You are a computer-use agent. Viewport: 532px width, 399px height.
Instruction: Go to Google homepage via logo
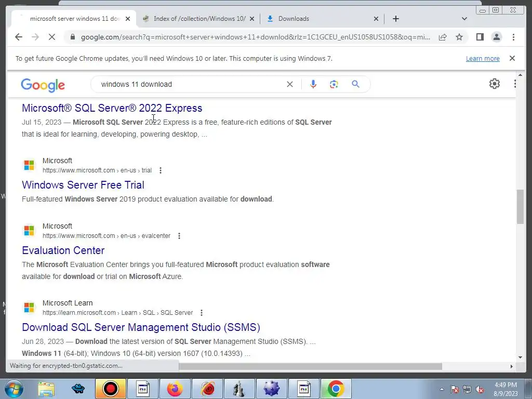tap(43, 85)
